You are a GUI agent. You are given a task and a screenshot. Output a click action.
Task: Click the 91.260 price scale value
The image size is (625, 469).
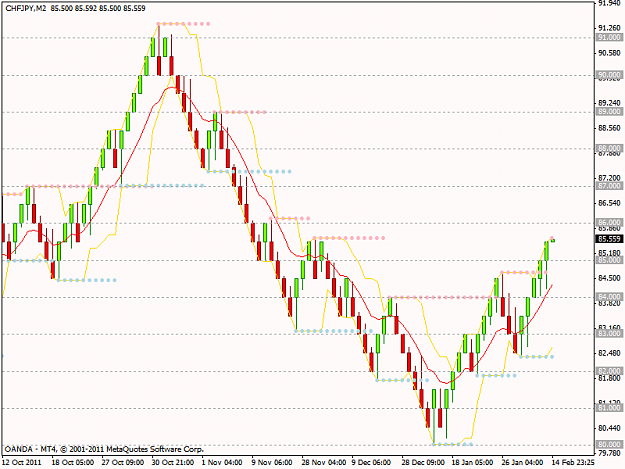tap(610, 28)
